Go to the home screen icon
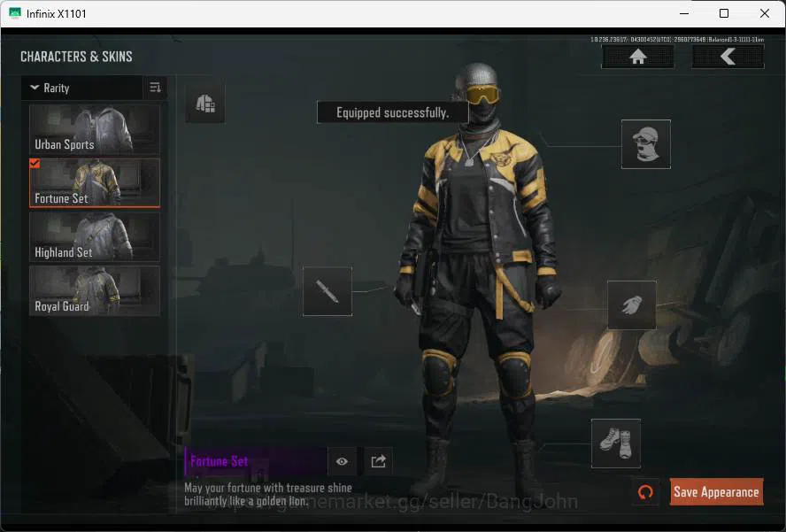The height and width of the screenshot is (532, 786). click(x=637, y=57)
